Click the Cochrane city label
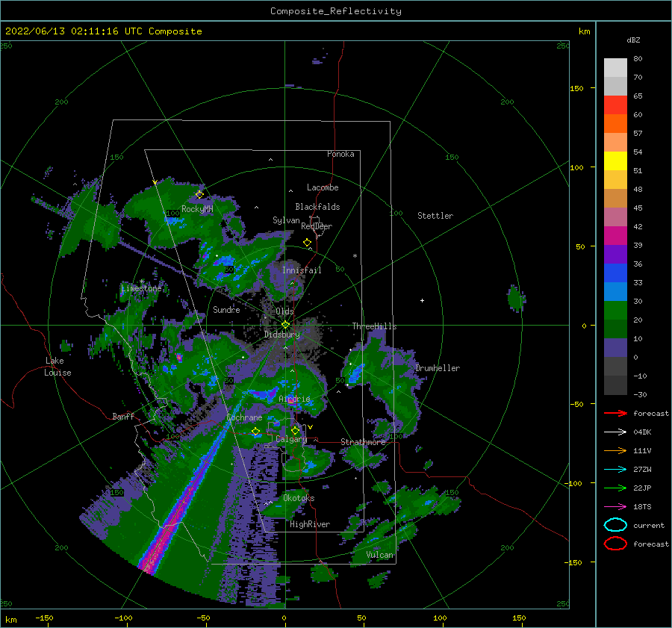The width and height of the screenshot is (672, 628). tap(244, 417)
